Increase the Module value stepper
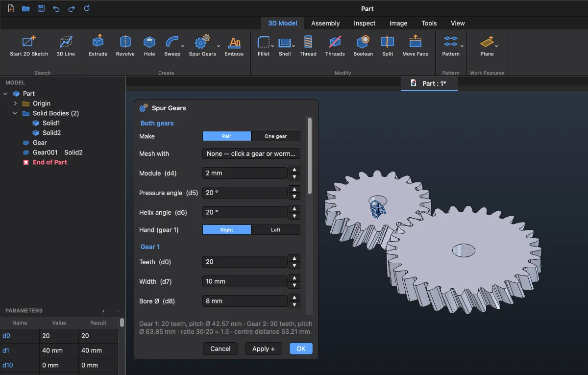Viewport: 588px width, 375px height. (294, 170)
